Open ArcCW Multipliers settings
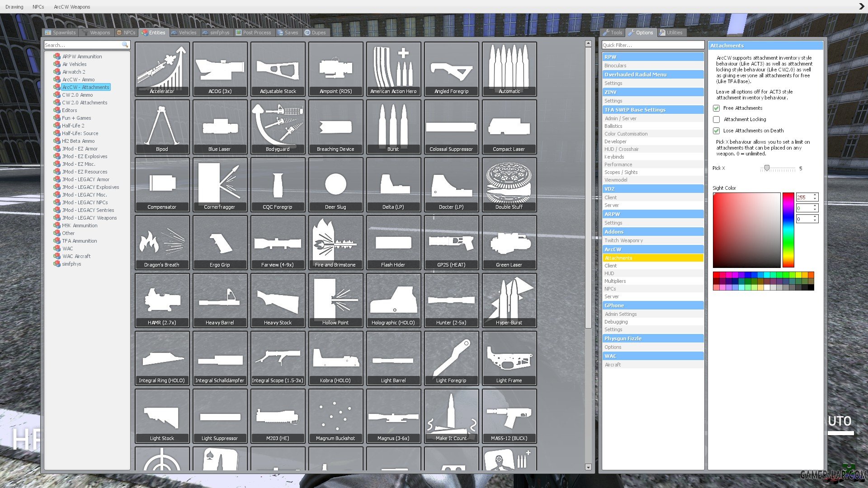 point(653,281)
